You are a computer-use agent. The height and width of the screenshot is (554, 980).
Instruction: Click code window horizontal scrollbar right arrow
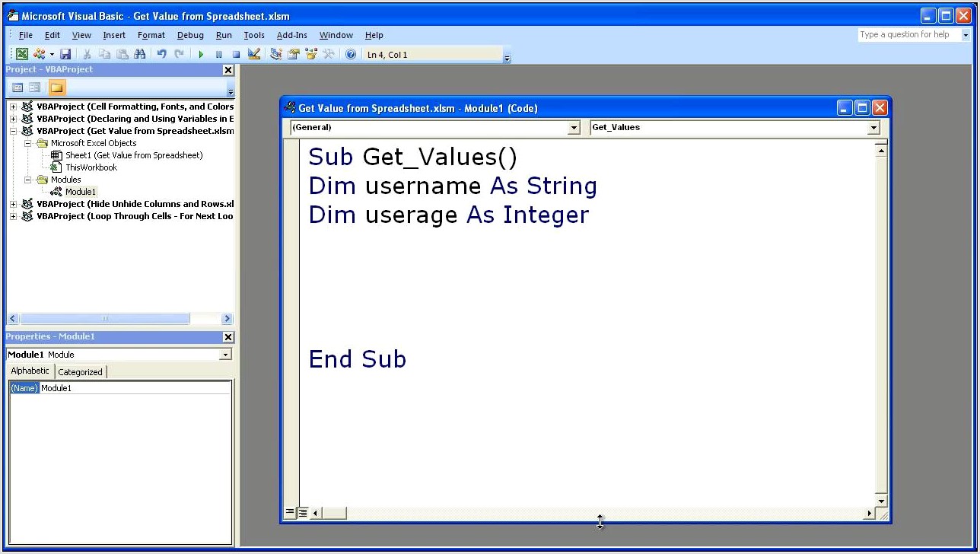point(869,513)
